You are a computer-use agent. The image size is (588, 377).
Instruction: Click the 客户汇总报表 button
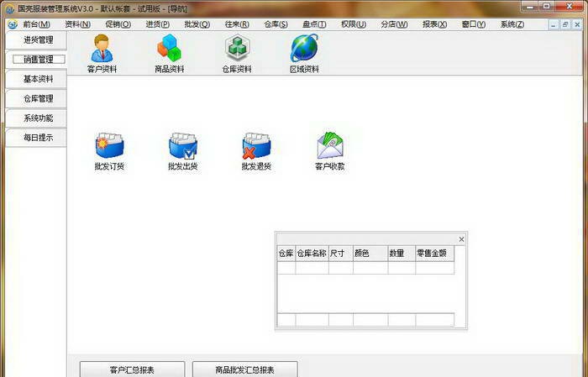(x=132, y=369)
